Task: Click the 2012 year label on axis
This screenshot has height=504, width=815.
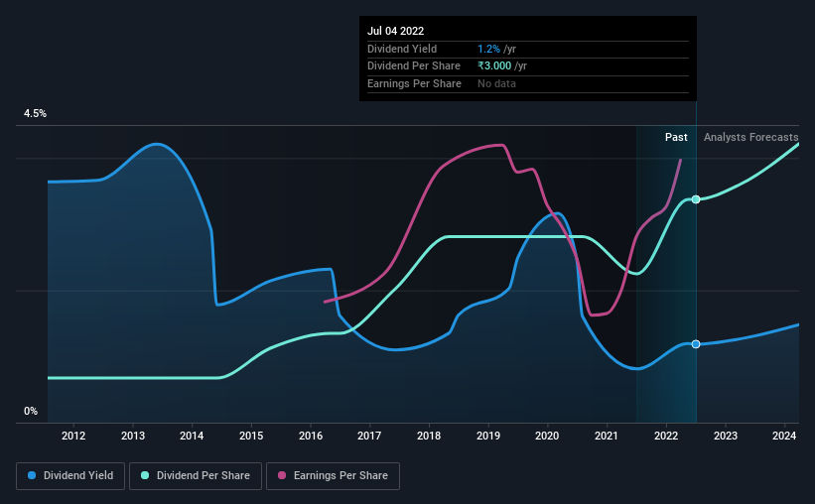Action: (x=73, y=436)
